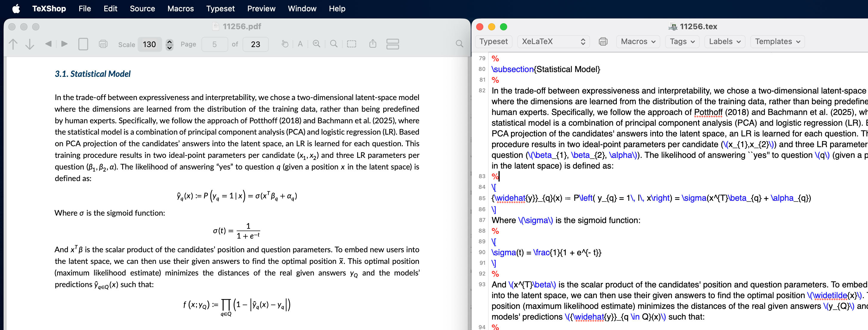Open the Typeset menu in menu bar

(221, 8)
